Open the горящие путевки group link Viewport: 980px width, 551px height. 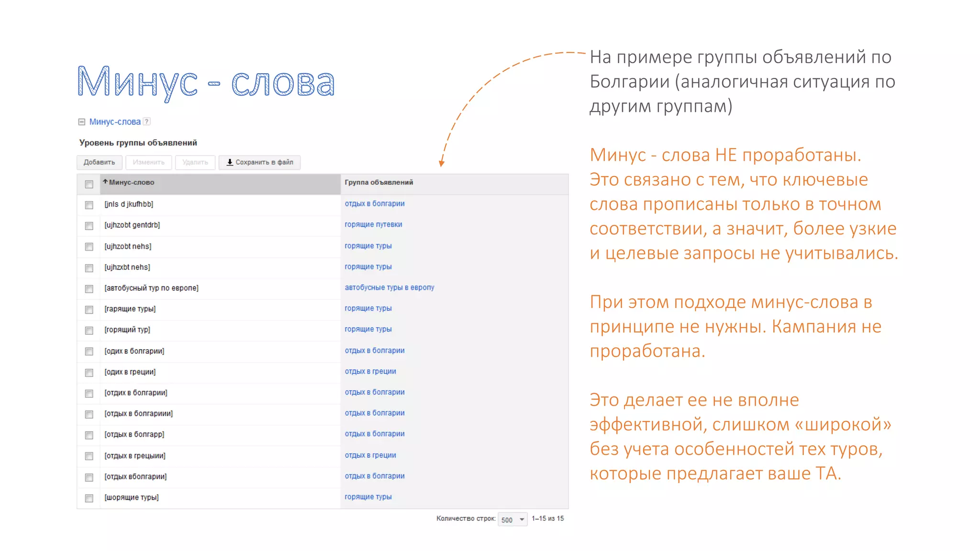373,224
